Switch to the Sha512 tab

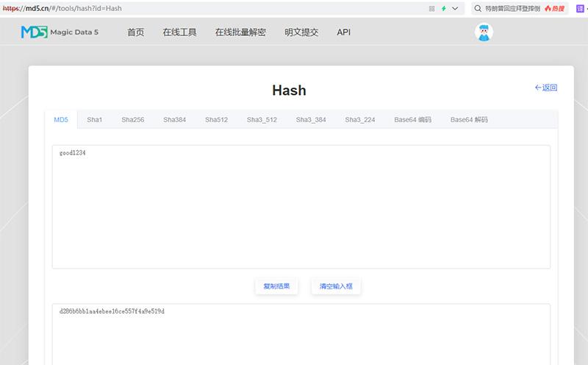216,120
